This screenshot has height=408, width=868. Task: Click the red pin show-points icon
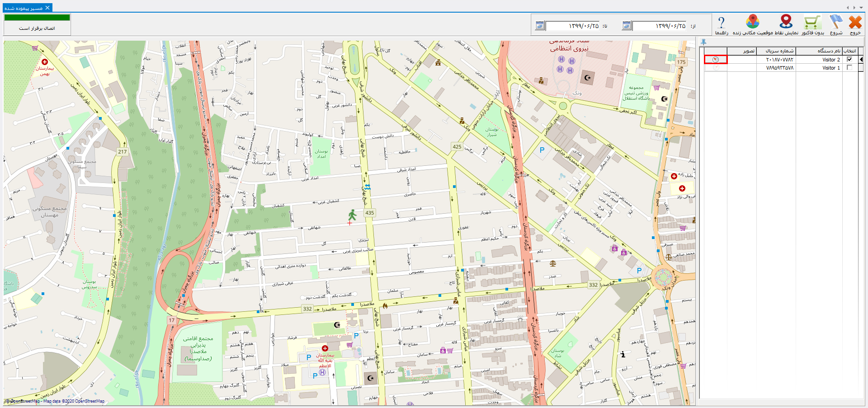coord(786,22)
